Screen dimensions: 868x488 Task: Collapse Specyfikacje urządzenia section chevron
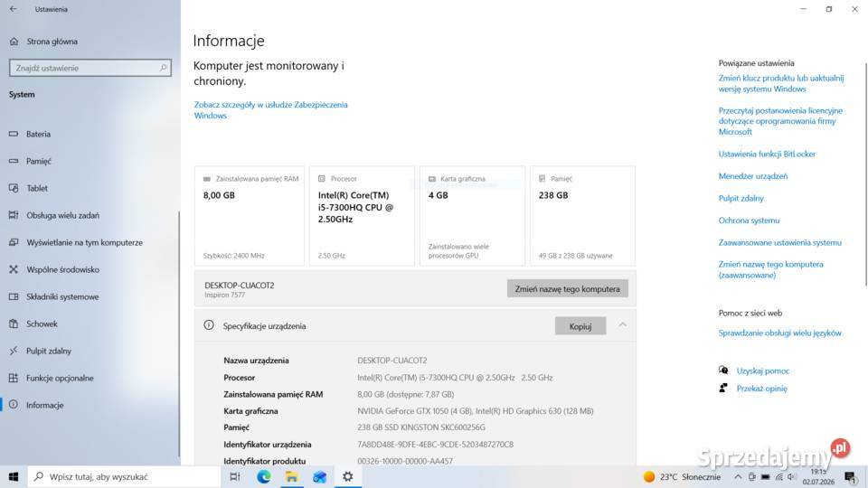pyautogui.click(x=623, y=325)
